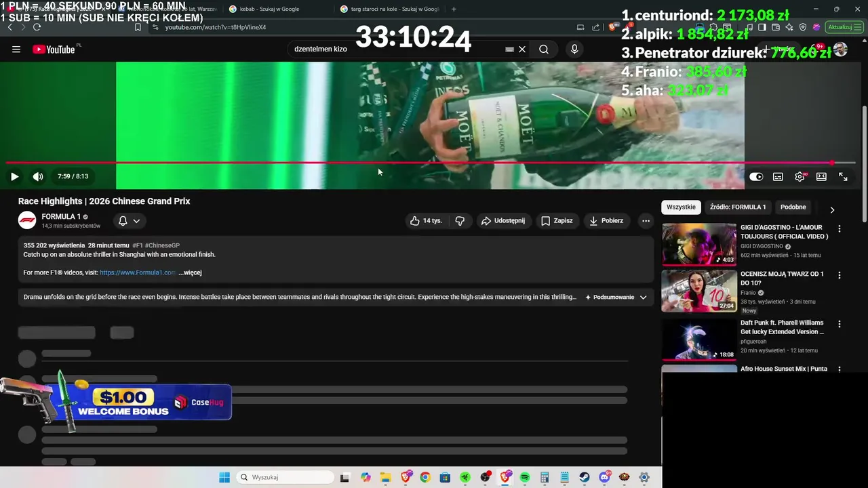Open the Brave VPN shield icon
The width and height of the screenshot is (868, 488).
pyautogui.click(x=803, y=27)
